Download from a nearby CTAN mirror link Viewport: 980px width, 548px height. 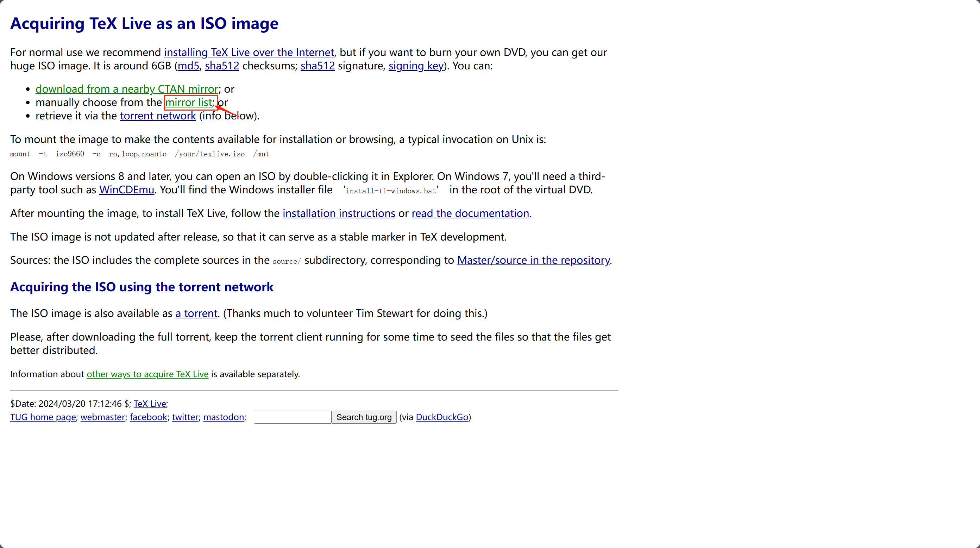[127, 89]
